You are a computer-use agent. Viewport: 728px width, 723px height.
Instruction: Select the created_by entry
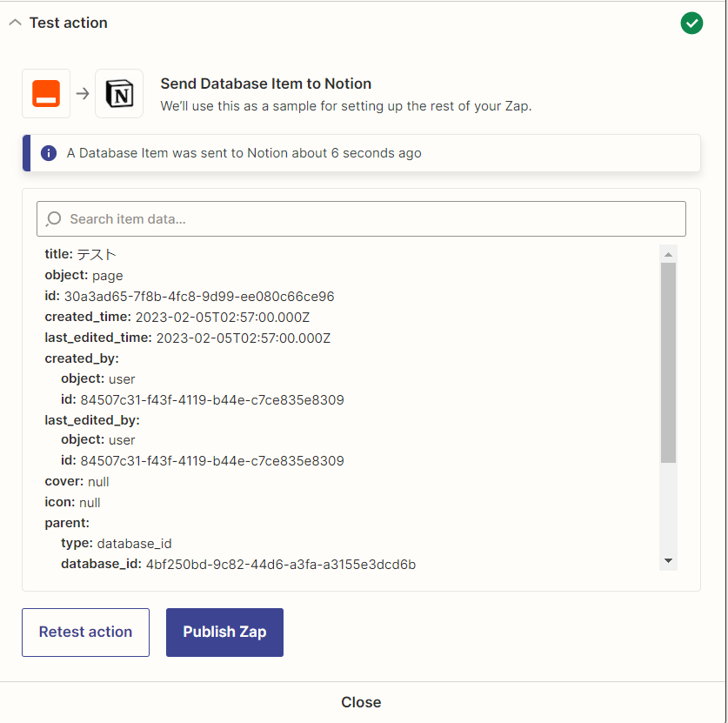82,358
